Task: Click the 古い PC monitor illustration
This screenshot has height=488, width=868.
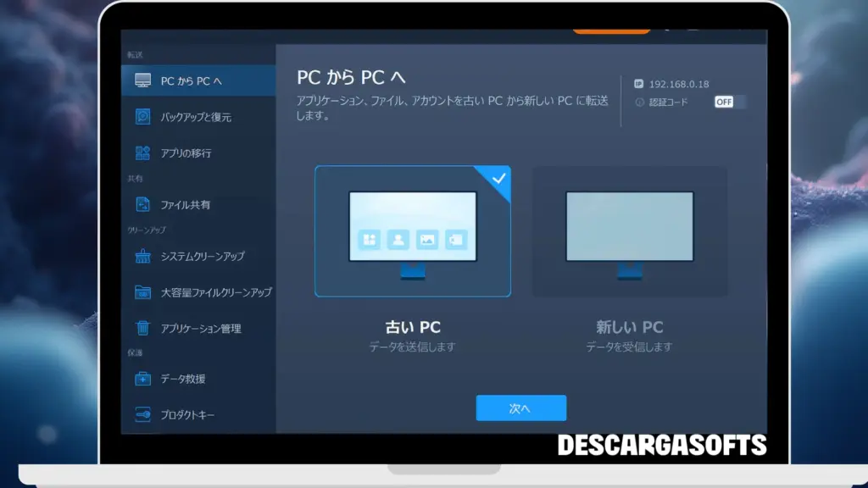Action: tap(413, 229)
